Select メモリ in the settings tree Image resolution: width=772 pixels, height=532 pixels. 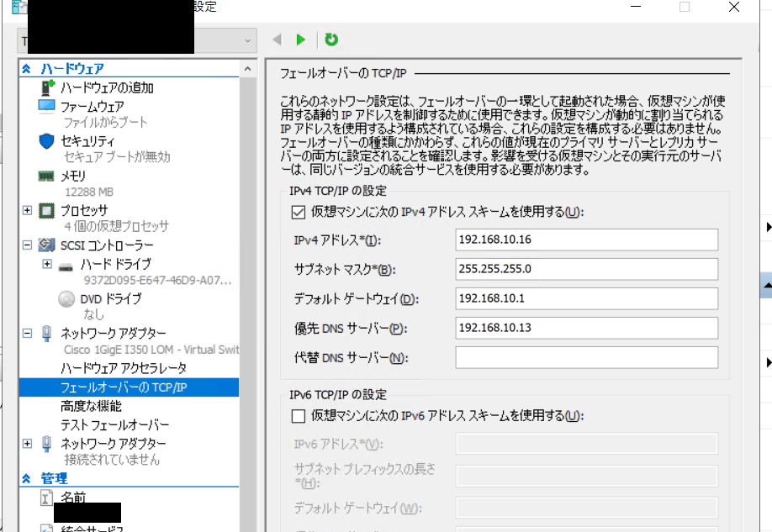(x=73, y=176)
